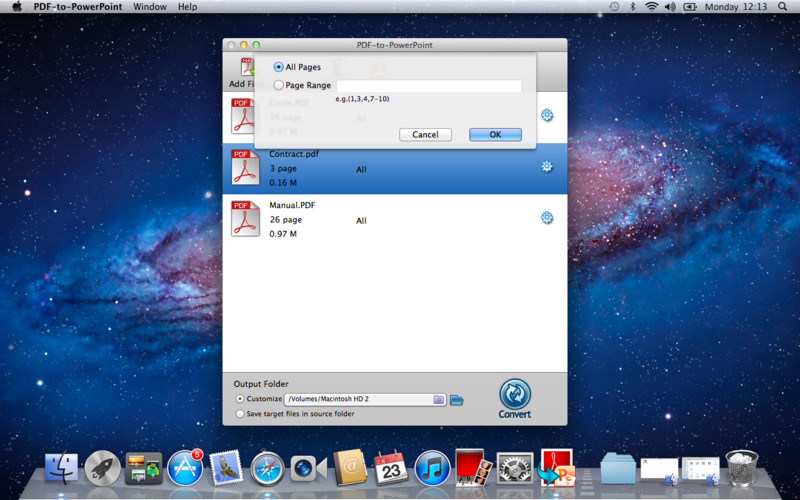Click the Page Range text field
Screen dimensions: 800x500
point(429,86)
